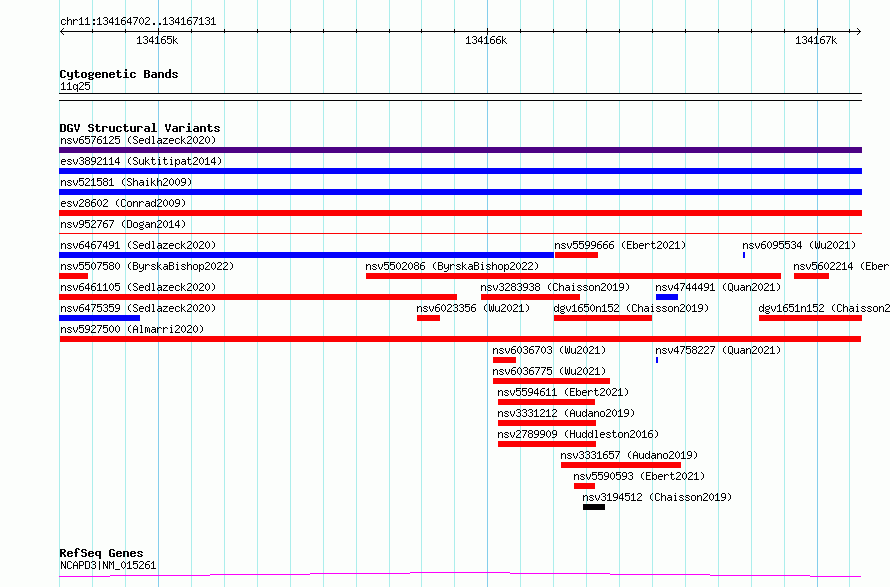Click the nsv5927500 (Almarri2020) label
Image resolution: width=890 pixels, height=587 pixels.
click(132, 329)
